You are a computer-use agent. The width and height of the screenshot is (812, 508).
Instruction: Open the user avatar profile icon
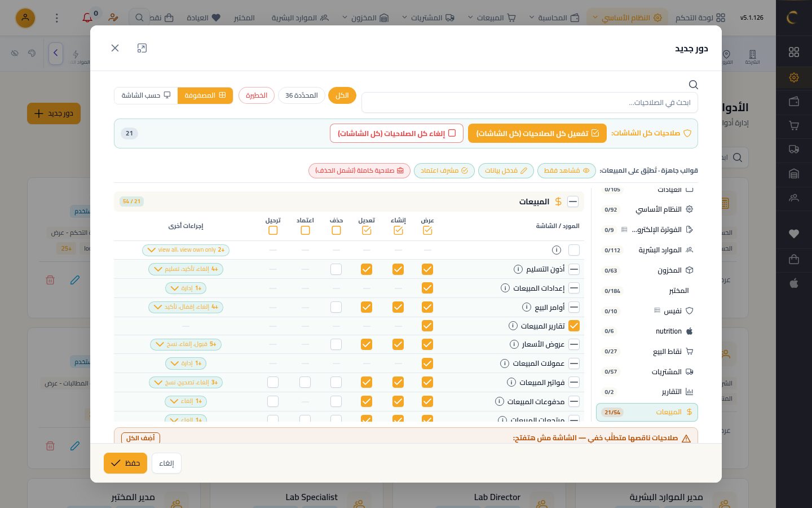pos(25,18)
